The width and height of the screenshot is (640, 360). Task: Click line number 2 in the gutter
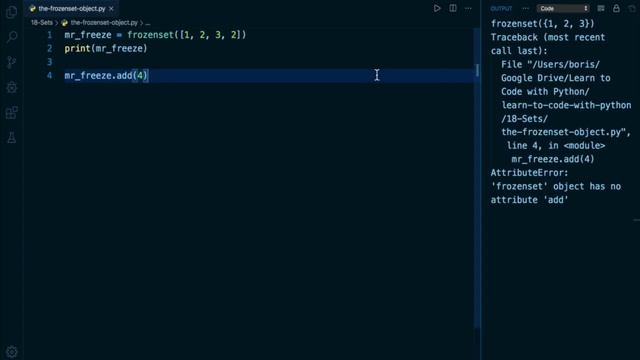(49, 49)
